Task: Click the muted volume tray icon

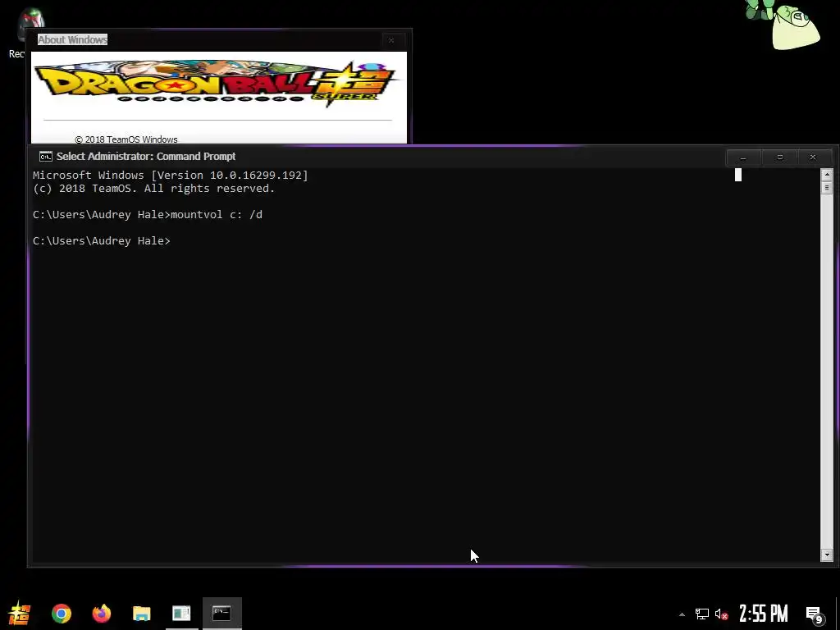Action: click(722, 614)
